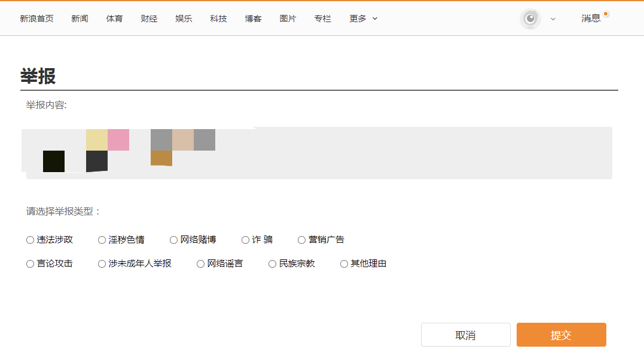This screenshot has width=644, height=361.
Task: Open the 博客 section
Action: tap(253, 19)
